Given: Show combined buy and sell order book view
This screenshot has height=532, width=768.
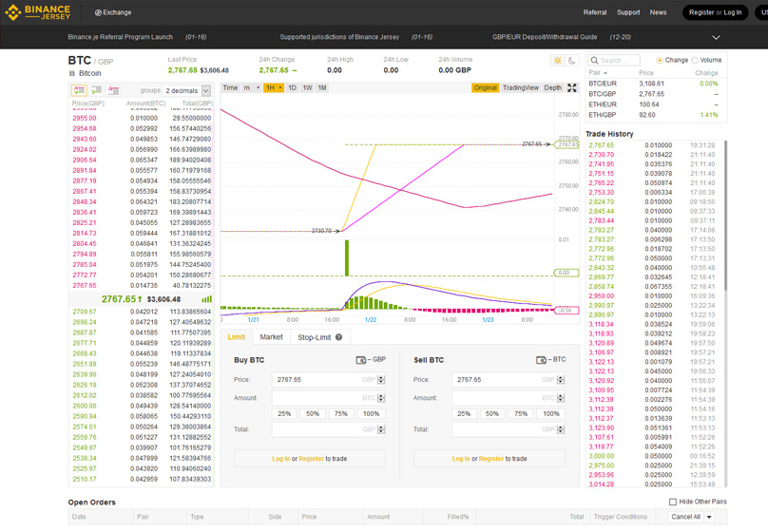Looking at the screenshot, I should pos(79,90).
